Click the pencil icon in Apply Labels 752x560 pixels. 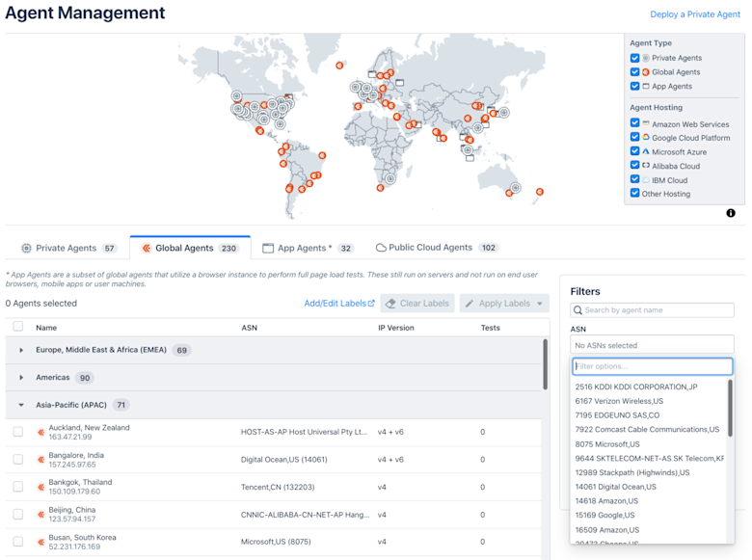coord(470,304)
